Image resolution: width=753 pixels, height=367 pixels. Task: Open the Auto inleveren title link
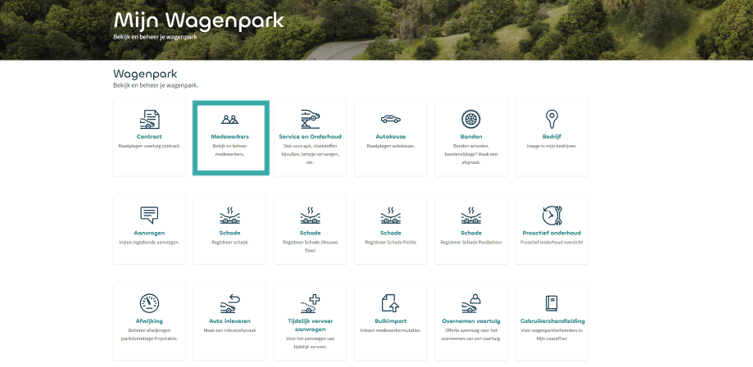click(230, 321)
